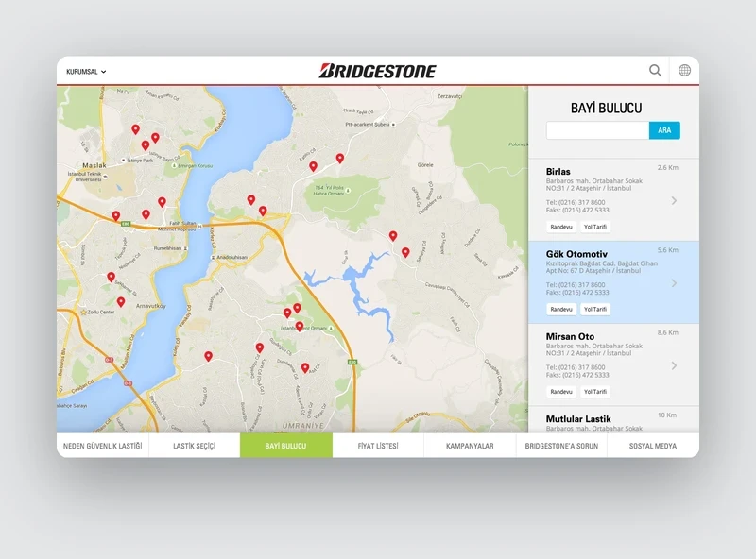The height and width of the screenshot is (559, 756).
Task: Click Randevu button under Birlas
Action: [x=561, y=227]
